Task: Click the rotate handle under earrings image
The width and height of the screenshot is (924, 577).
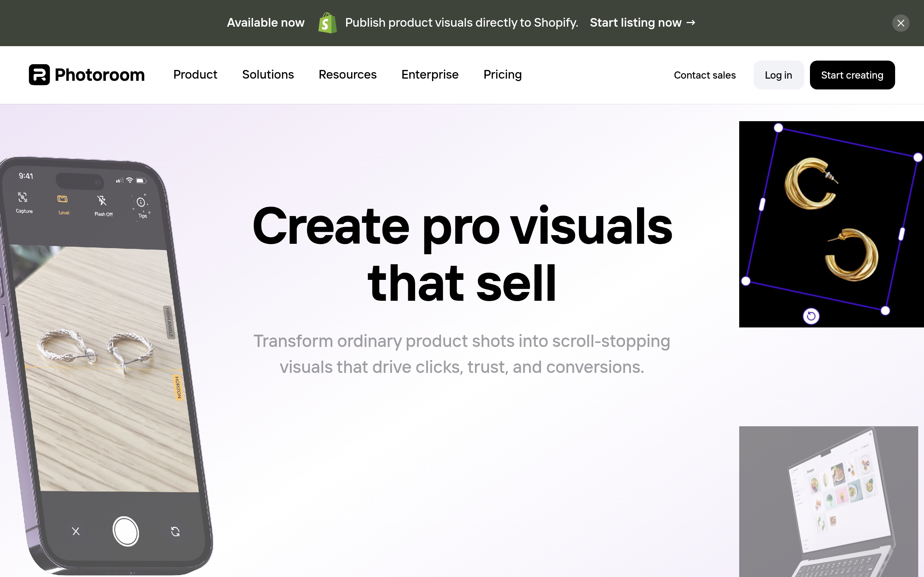Action: pyautogui.click(x=811, y=316)
